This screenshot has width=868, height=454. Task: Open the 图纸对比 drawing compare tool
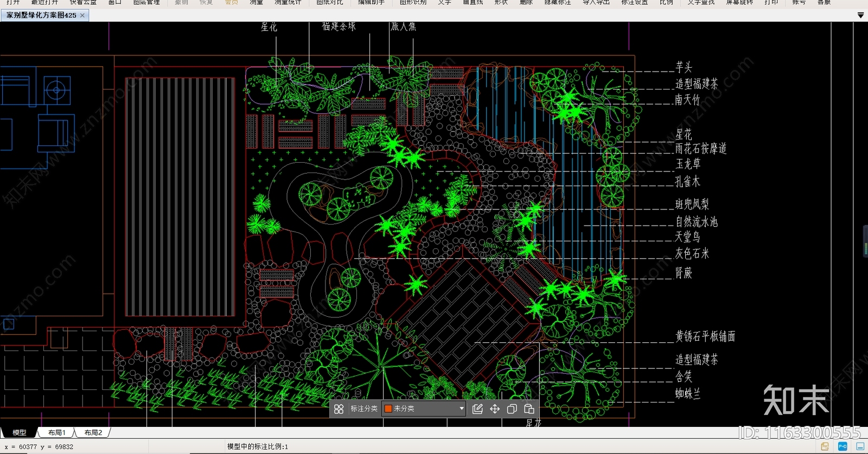[330, 3]
